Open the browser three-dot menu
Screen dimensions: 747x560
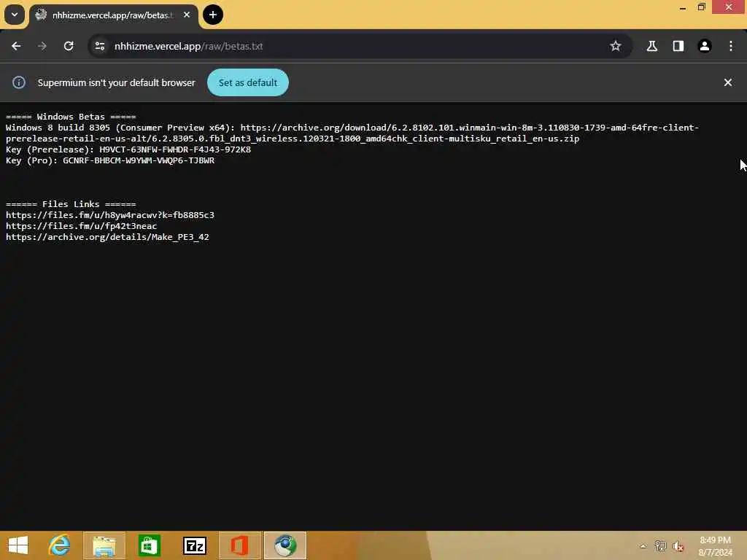(x=731, y=46)
